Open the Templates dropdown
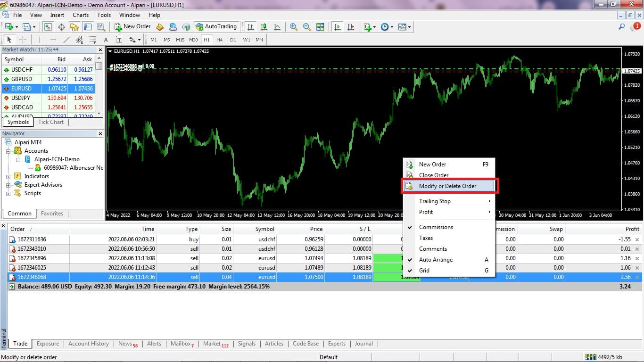Screen dimensions: 644x362 click(405, 27)
